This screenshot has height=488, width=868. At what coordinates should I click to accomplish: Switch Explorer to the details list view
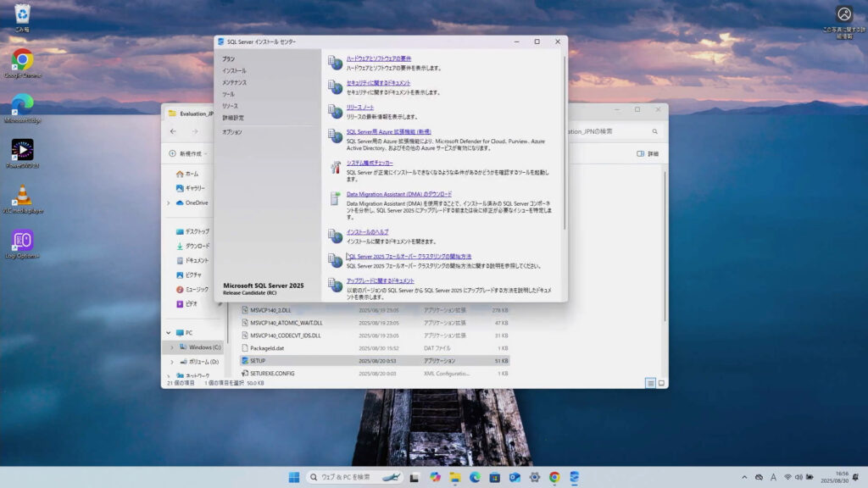click(650, 383)
